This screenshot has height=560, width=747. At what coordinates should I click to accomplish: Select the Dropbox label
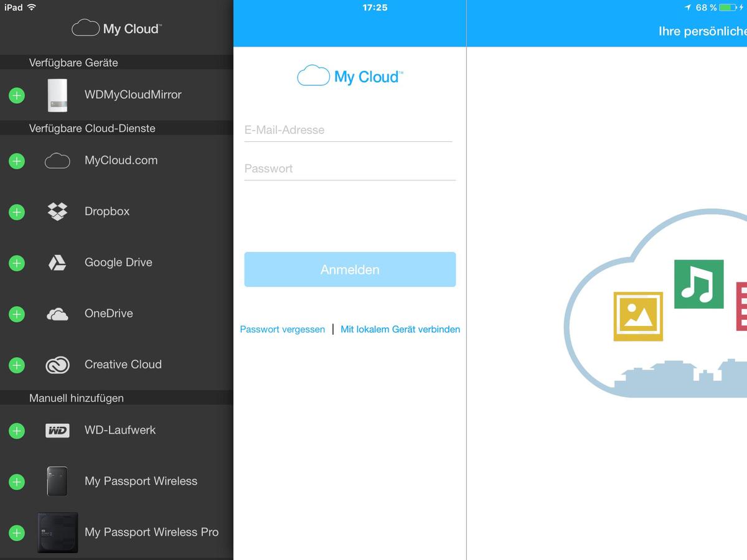(107, 212)
